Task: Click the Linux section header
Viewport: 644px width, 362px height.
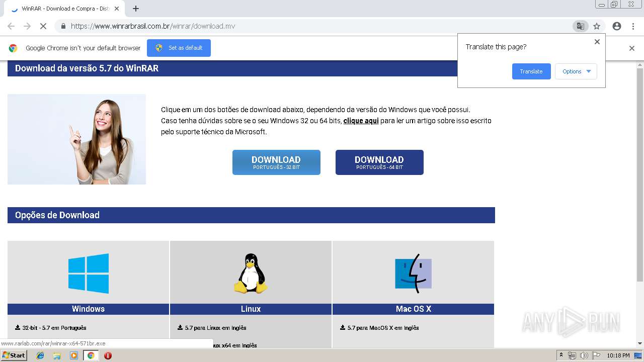Action: point(251,309)
